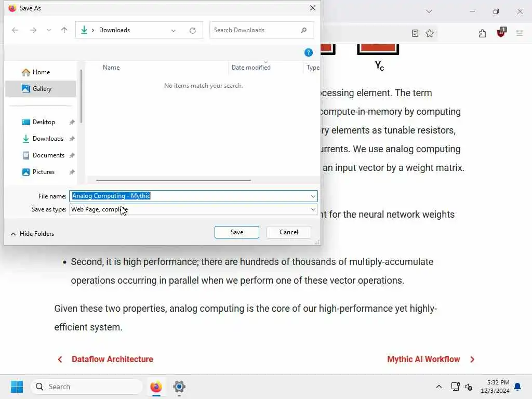Click the taskbar Search box
532x399 pixels.
87,387
